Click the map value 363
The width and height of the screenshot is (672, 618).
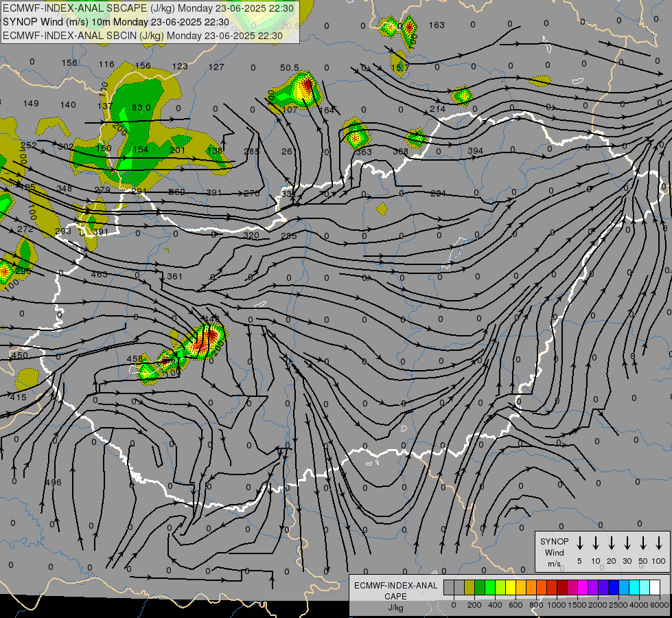coord(364,152)
